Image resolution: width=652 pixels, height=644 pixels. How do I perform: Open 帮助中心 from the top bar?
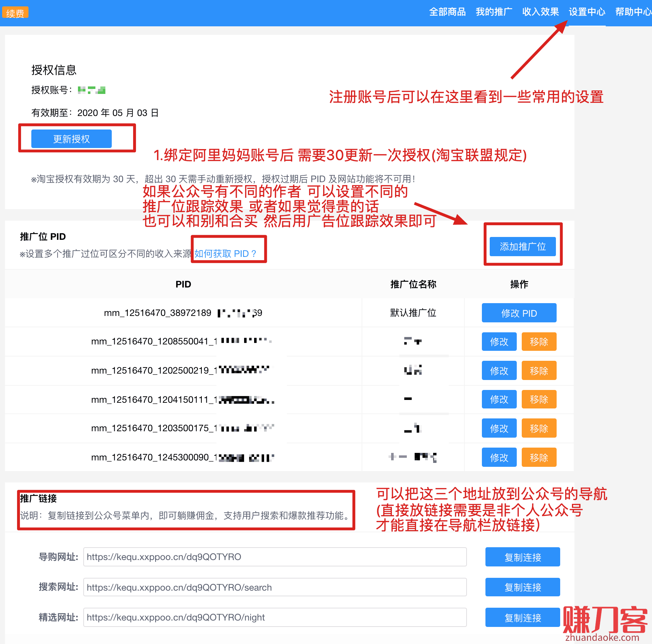coord(633,12)
